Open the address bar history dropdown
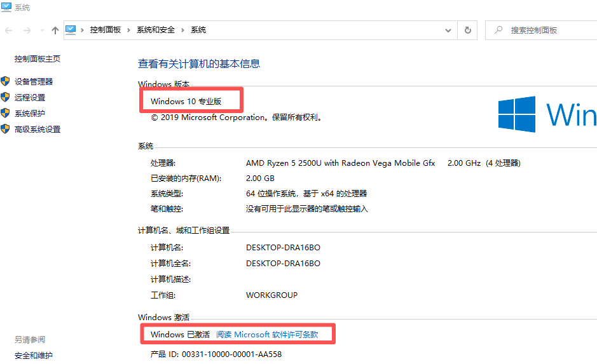Screen dimensions: 597x364 pyautogui.click(x=448, y=30)
